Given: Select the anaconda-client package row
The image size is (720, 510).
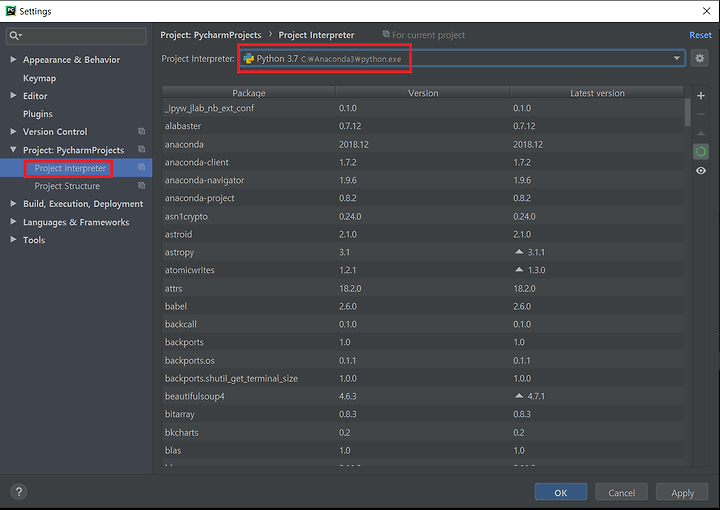Looking at the screenshot, I should pos(423,162).
